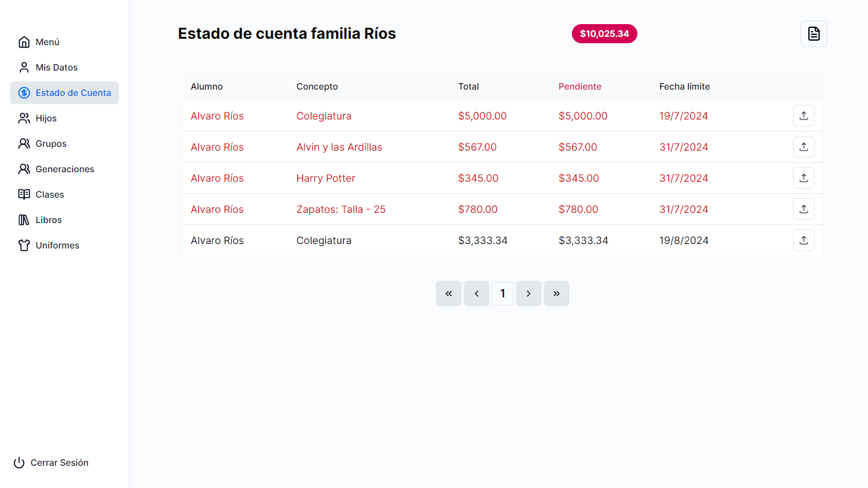
Task: Open Mis Datos in sidebar
Action: pyautogui.click(x=57, y=67)
